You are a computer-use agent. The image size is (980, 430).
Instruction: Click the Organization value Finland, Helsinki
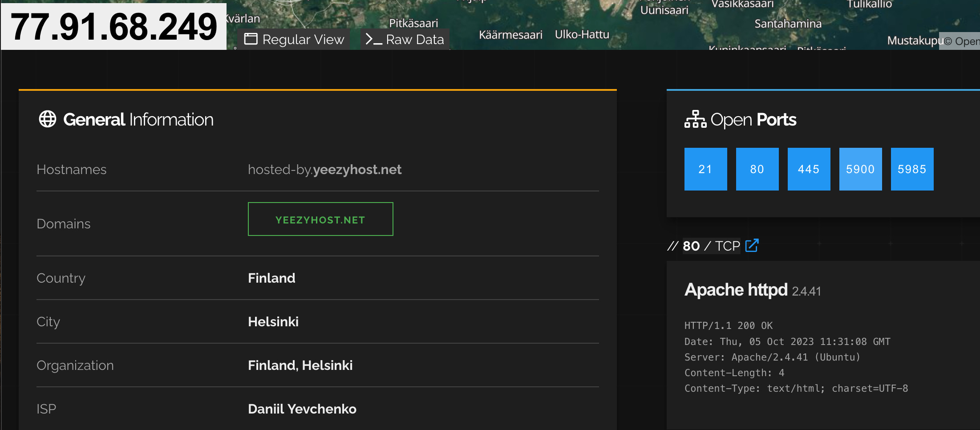300,365
